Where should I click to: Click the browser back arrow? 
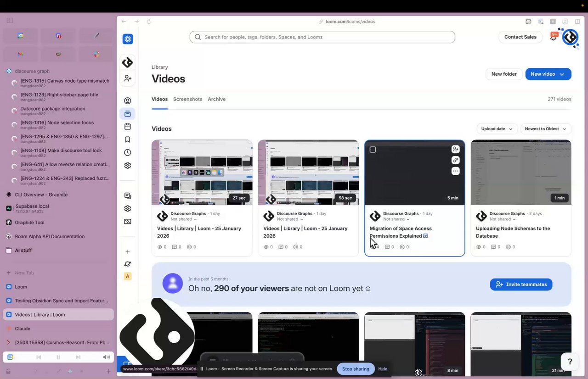124,22
